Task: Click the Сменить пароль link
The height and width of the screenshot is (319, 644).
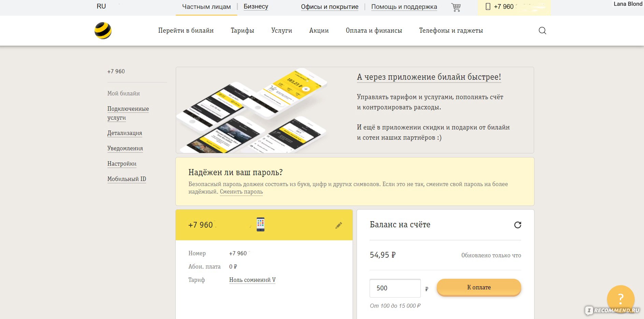Action: [x=241, y=192]
